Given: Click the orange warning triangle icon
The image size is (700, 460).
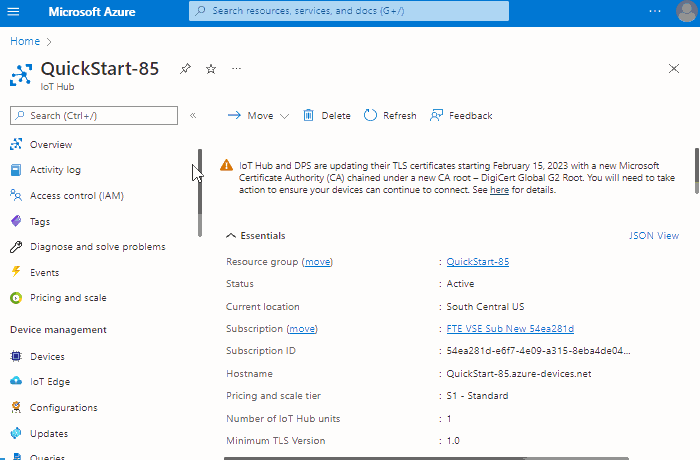Looking at the screenshot, I should pos(226,165).
